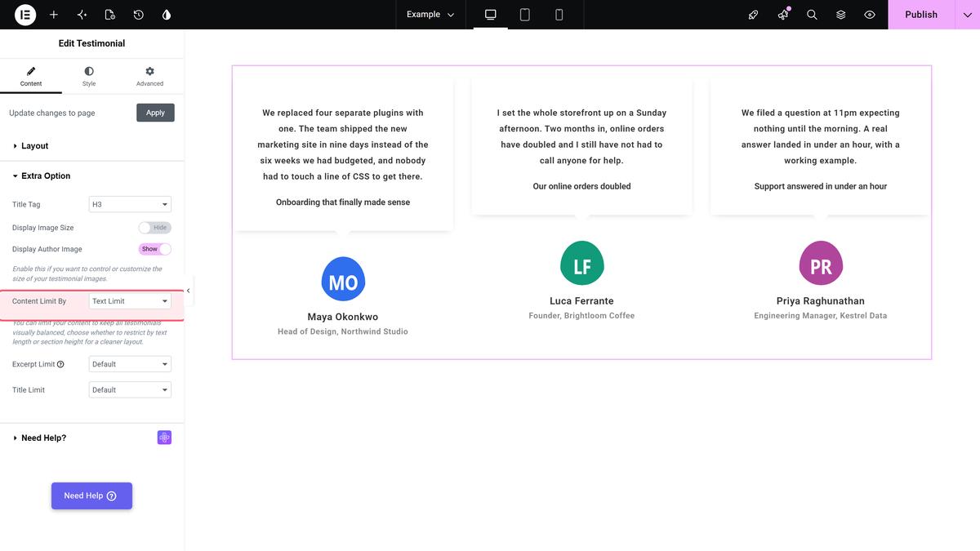Click the rocket icon in top bar
Screen dimensions: 980x551
pyautogui.click(x=754, y=15)
